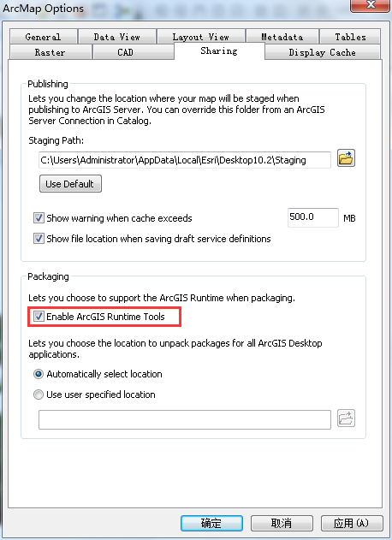Switch to the Data View tab

point(117,37)
